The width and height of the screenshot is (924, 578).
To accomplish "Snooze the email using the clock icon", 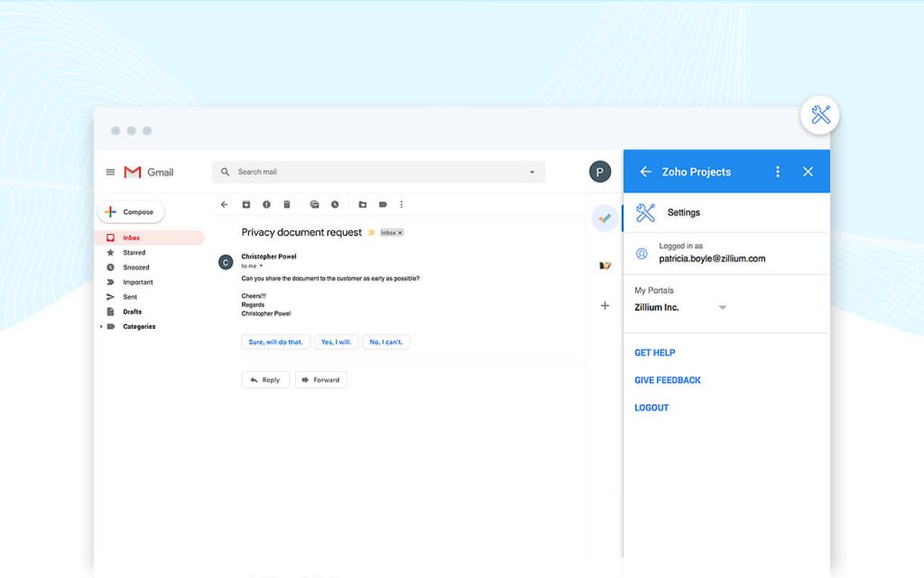I will [x=335, y=204].
